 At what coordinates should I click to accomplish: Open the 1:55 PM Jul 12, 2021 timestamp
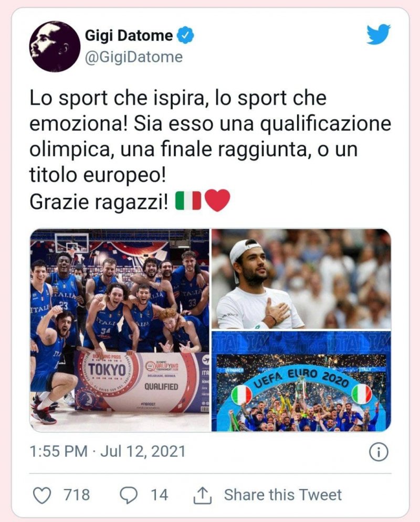click(x=107, y=452)
